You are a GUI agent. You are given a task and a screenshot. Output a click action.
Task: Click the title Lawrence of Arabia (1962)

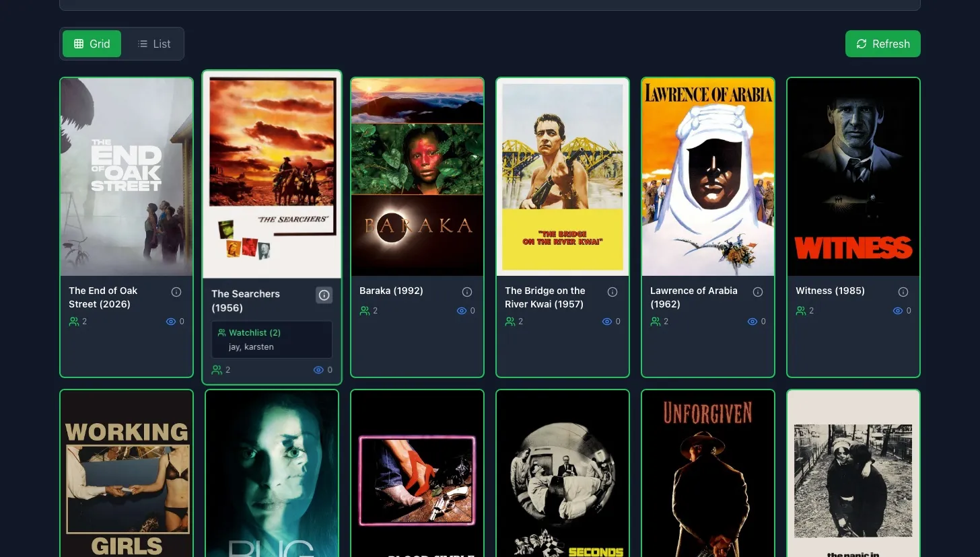tap(694, 297)
